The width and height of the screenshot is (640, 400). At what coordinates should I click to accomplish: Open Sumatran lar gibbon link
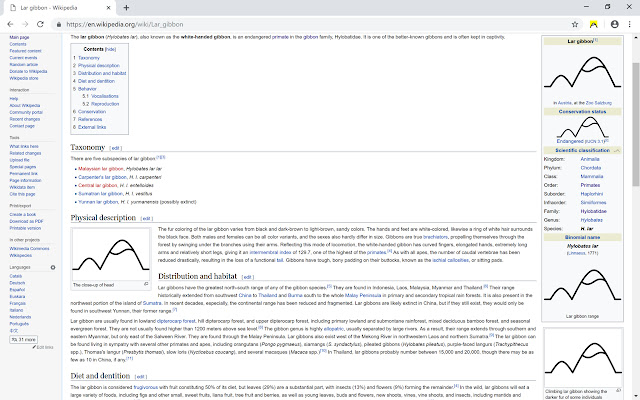point(100,194)
